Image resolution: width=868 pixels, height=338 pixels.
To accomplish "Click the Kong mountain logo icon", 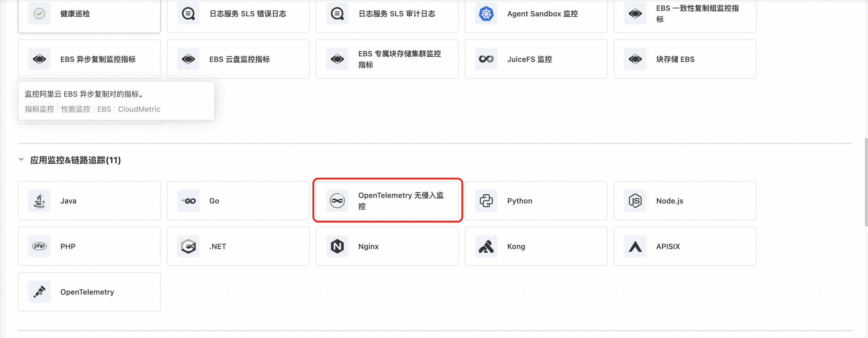I will click(x=486, y=246).
